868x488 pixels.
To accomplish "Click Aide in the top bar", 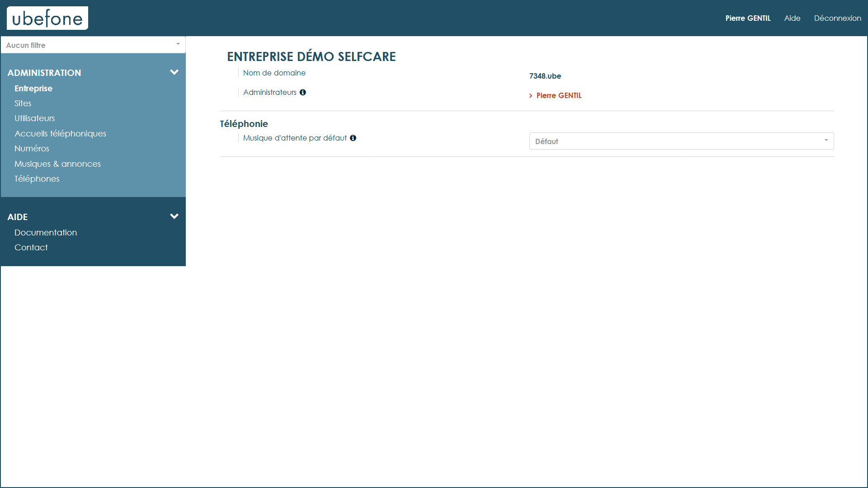I will click(x=792, y=18).
